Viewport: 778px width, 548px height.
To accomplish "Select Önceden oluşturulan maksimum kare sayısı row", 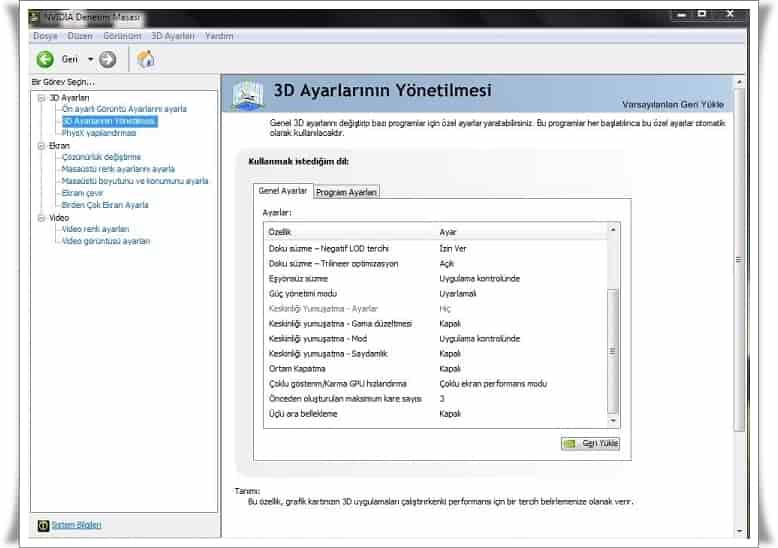I will coord(436,399).
